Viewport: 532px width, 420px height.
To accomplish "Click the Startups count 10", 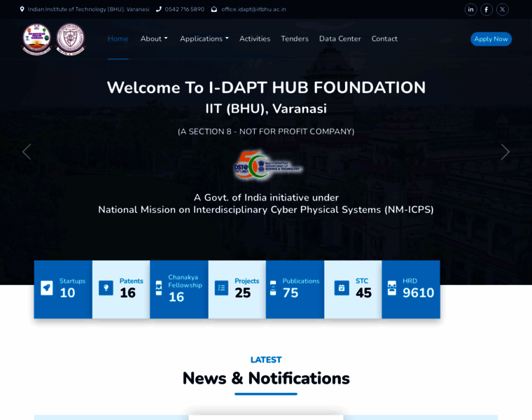I will 67,293.
